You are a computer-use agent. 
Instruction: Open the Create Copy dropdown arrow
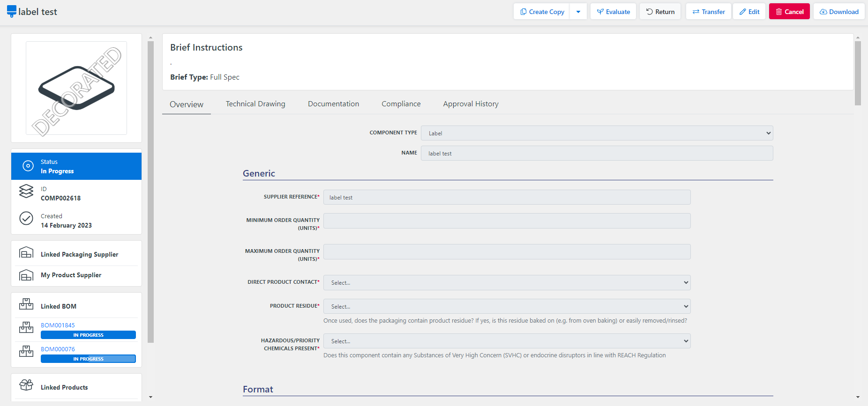click(x=578, y=12)
